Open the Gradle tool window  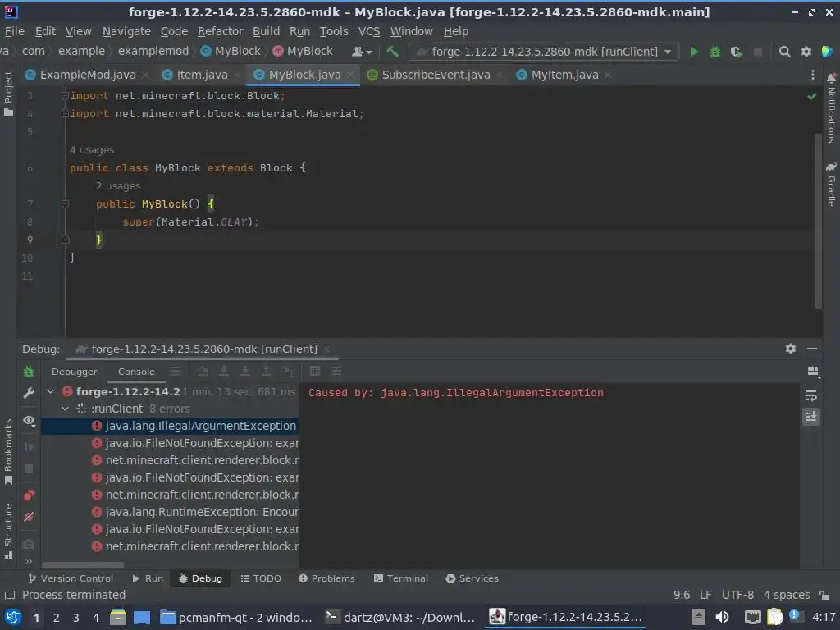[x=831, y=185]
